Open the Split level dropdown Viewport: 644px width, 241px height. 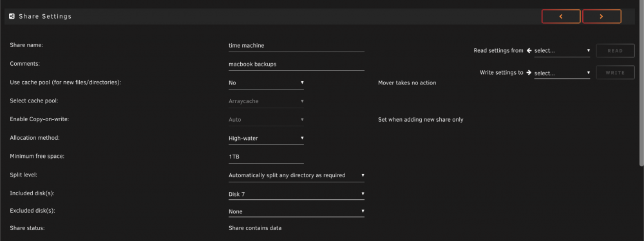coord(296,175)
